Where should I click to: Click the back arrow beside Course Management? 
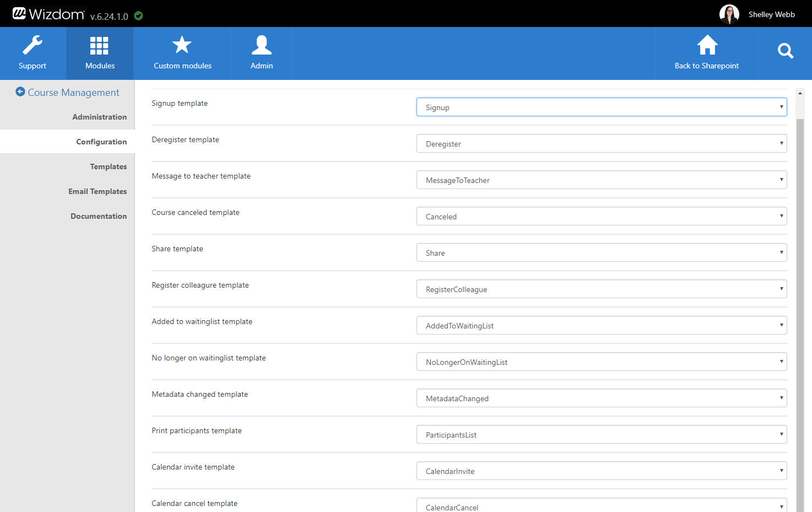[20, 92]
